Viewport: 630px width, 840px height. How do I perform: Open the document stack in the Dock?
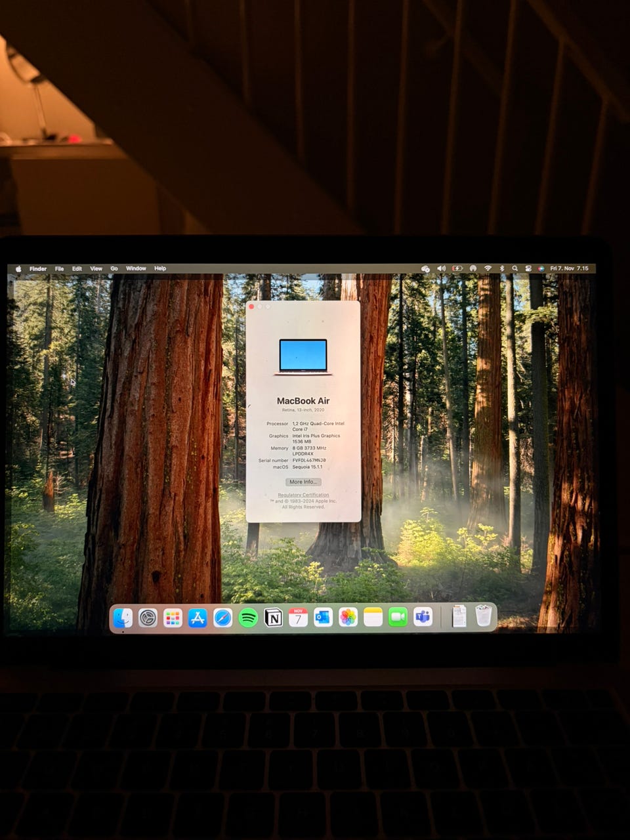(459, 616)
